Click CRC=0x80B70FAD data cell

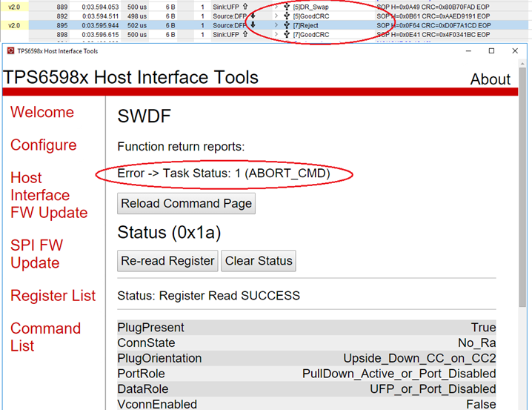(x=433, y=7)
